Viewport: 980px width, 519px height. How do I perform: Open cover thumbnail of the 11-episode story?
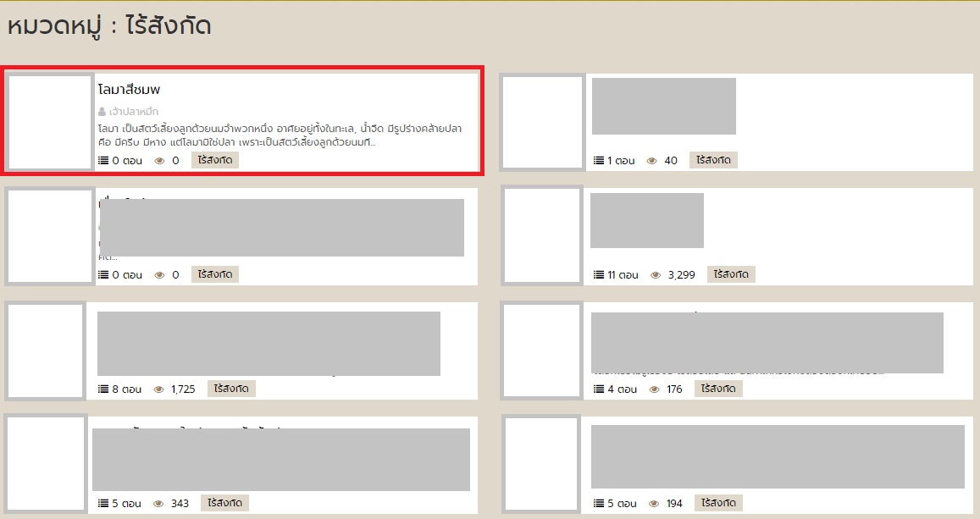[x=542, y=235]
